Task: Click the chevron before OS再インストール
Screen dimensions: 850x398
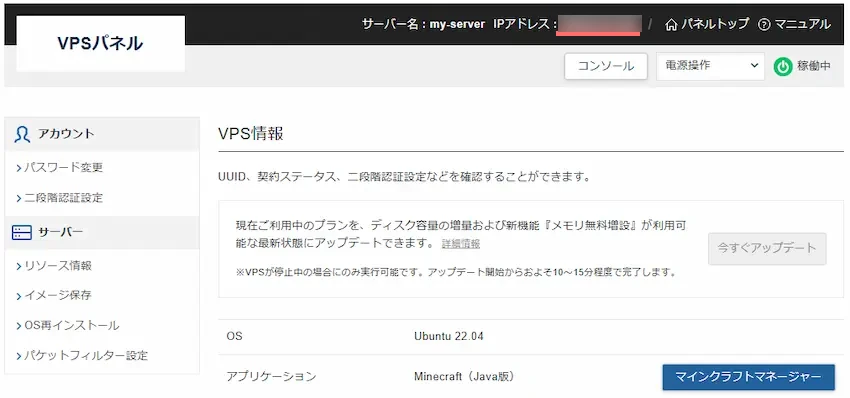Action: click(x=19, y=326)
